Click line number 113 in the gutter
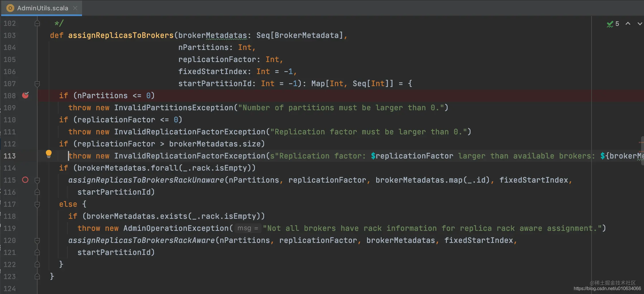The width and height of the screenshot is (644, 294). [x=10, y=156]
